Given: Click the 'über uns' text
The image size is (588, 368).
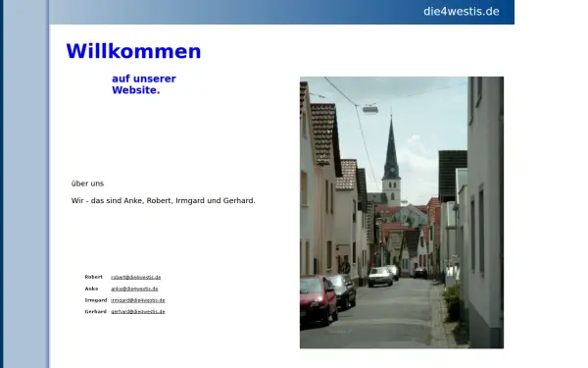Looking at the screenshot, I should pos(87,184).
